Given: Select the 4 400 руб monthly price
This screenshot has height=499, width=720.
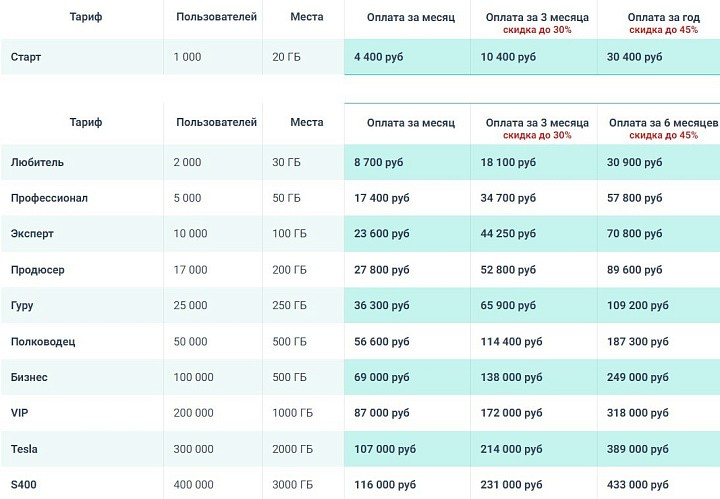Looking at the screenshot, I should pyautogui.click(x=378, y=57).
